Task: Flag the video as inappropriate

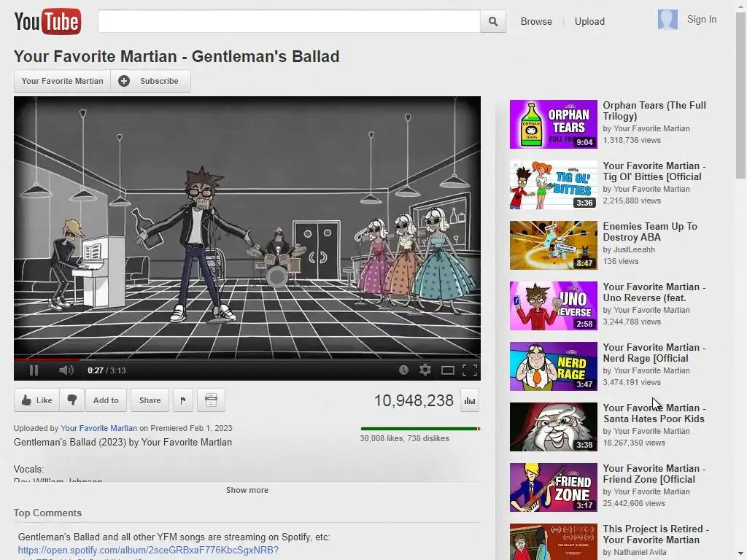Action: pos(183,400)
